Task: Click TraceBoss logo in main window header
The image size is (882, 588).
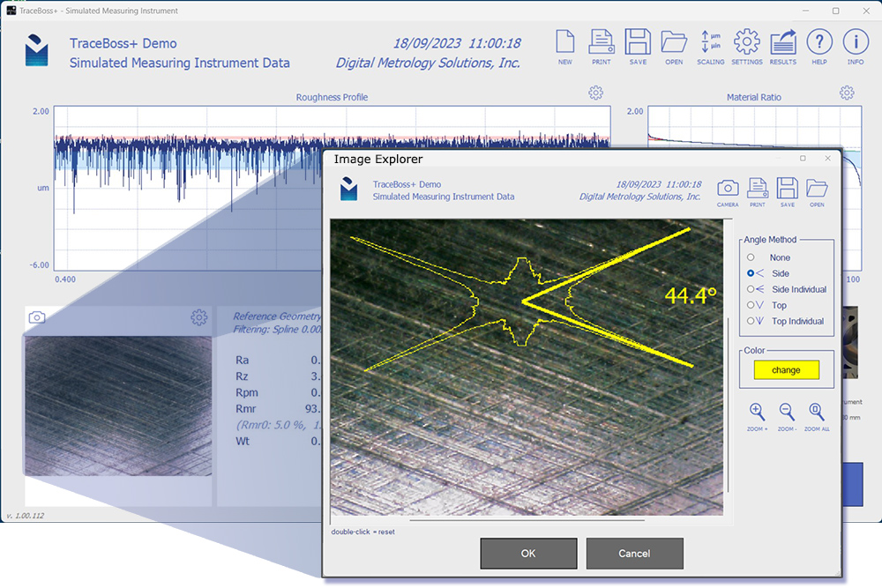Action: coord(36,50)
